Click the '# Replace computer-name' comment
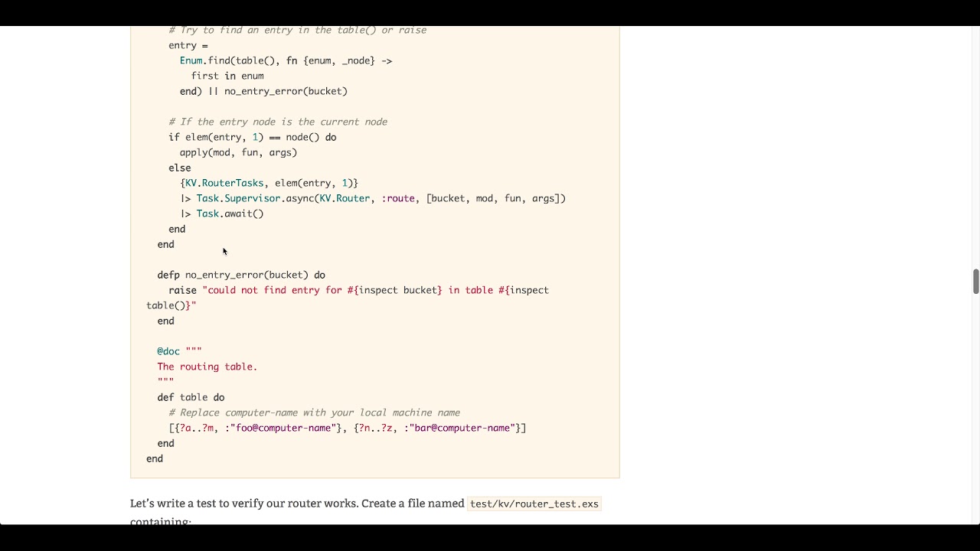 point(314,412)
